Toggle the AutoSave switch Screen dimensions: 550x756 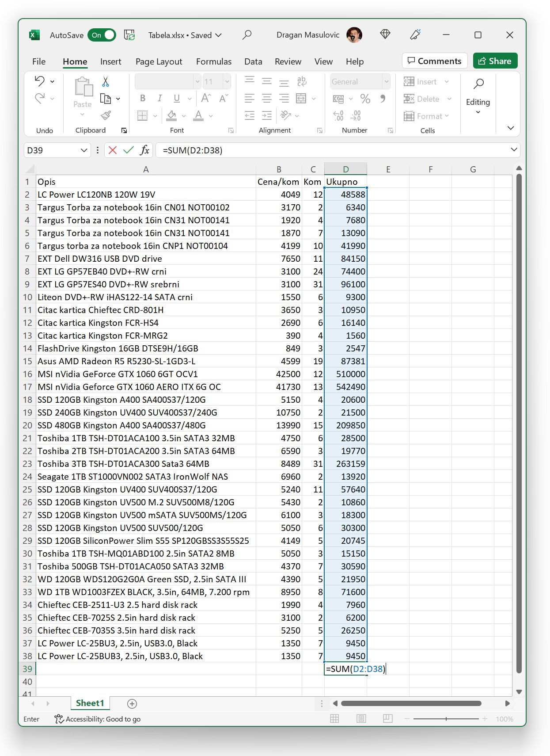pyautogui.click(x=102, y=35)
